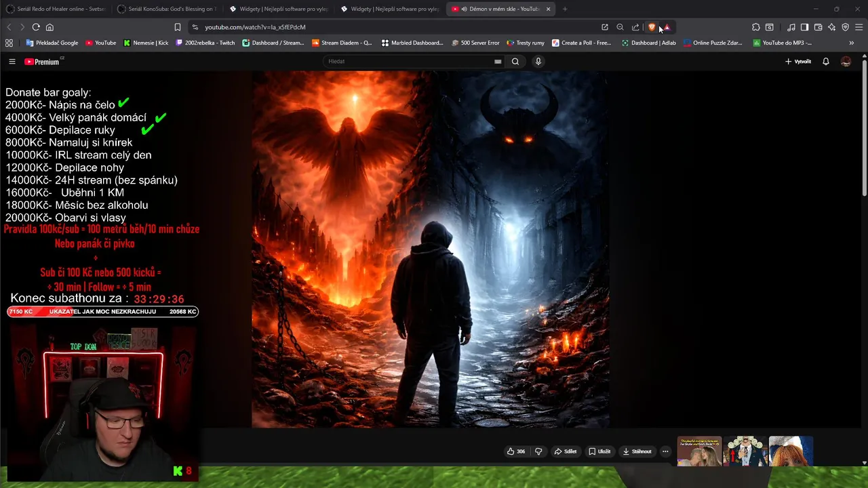Screen dimensions: 868x488
Task: Bookmark this page with the bookmark icon
Action: [178, 27]
